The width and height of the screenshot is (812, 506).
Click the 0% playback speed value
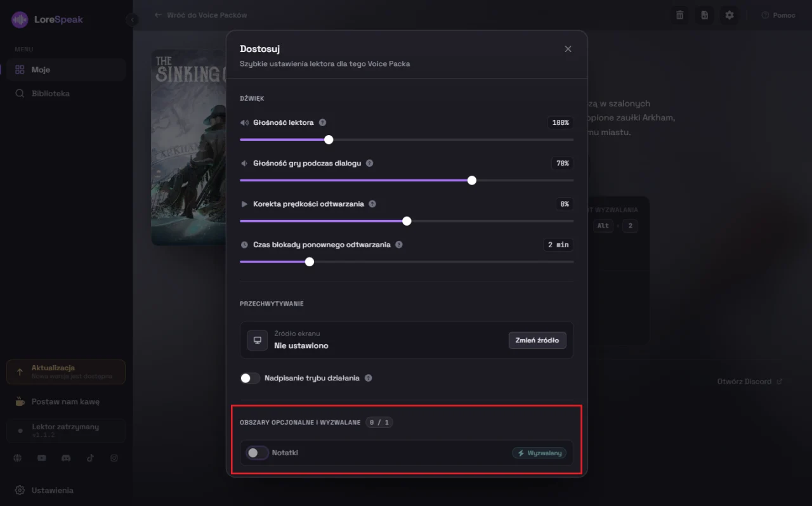[x=565, y=204]
